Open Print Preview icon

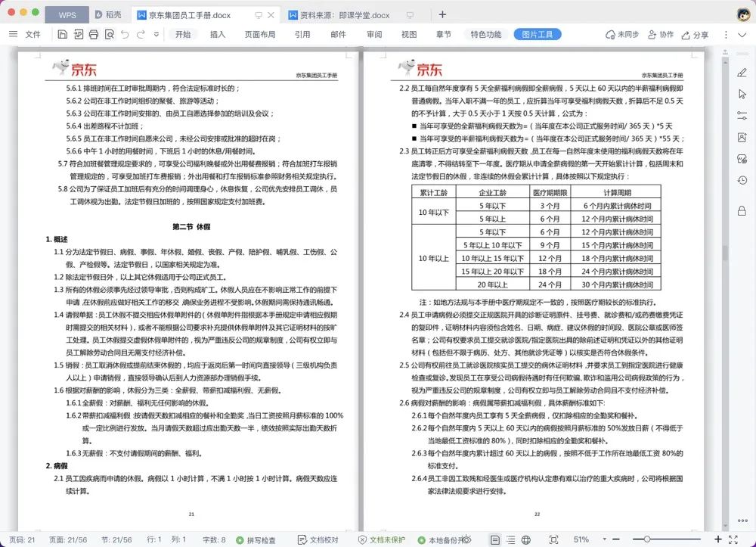pyautogui.click(x=110, y=34)
